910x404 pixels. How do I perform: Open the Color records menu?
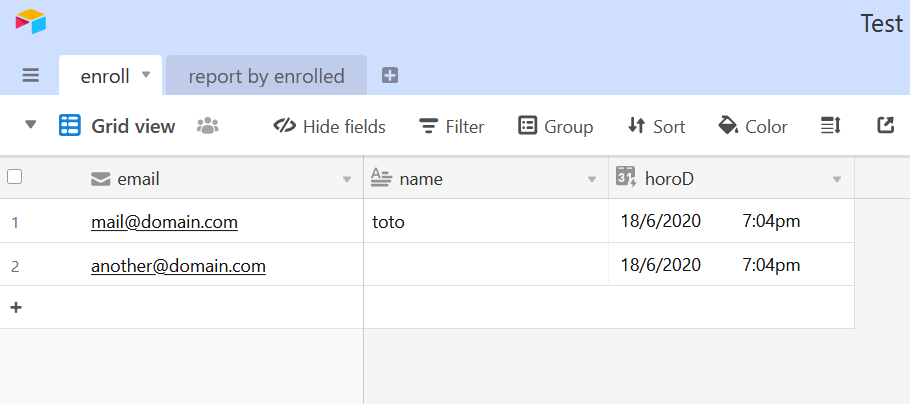(x=753, y=126)
